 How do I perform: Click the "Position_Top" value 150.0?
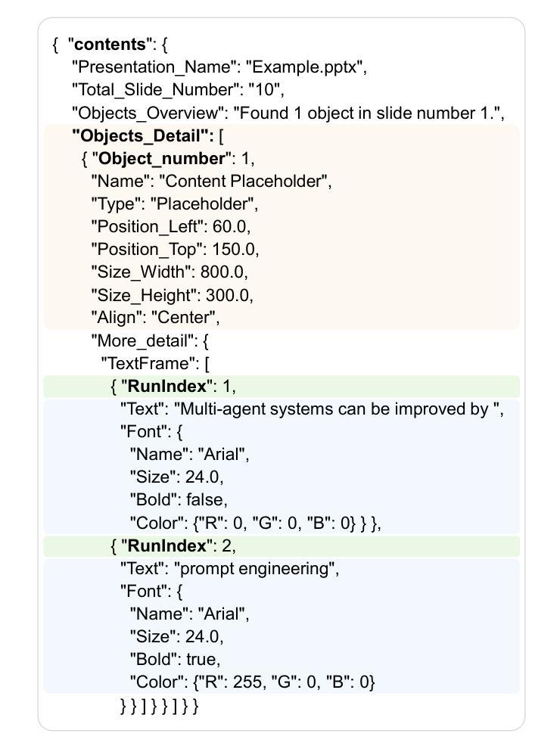point(233,250)
